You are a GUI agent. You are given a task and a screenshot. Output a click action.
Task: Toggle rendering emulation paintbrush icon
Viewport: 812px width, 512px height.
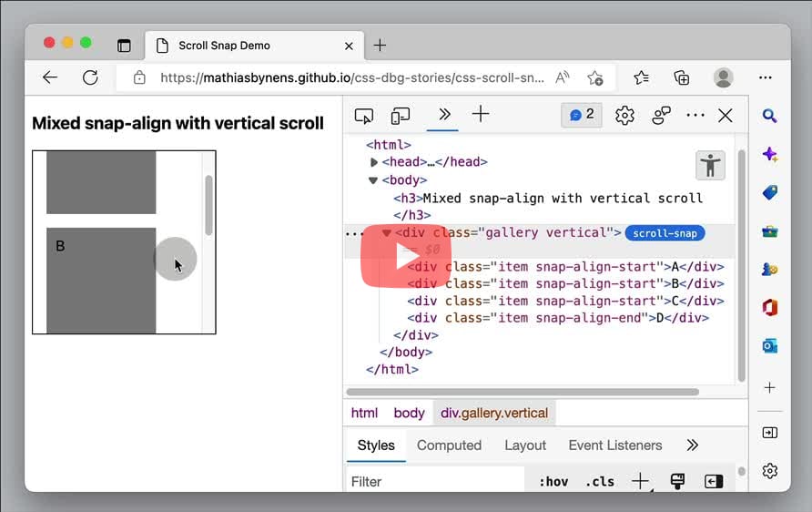coord(677,481)
